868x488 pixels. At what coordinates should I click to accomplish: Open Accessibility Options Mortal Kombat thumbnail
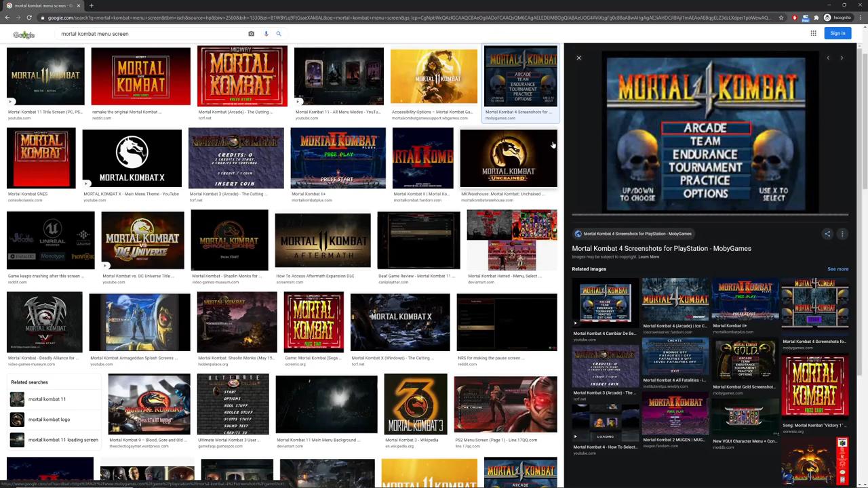tap(434, 76)
